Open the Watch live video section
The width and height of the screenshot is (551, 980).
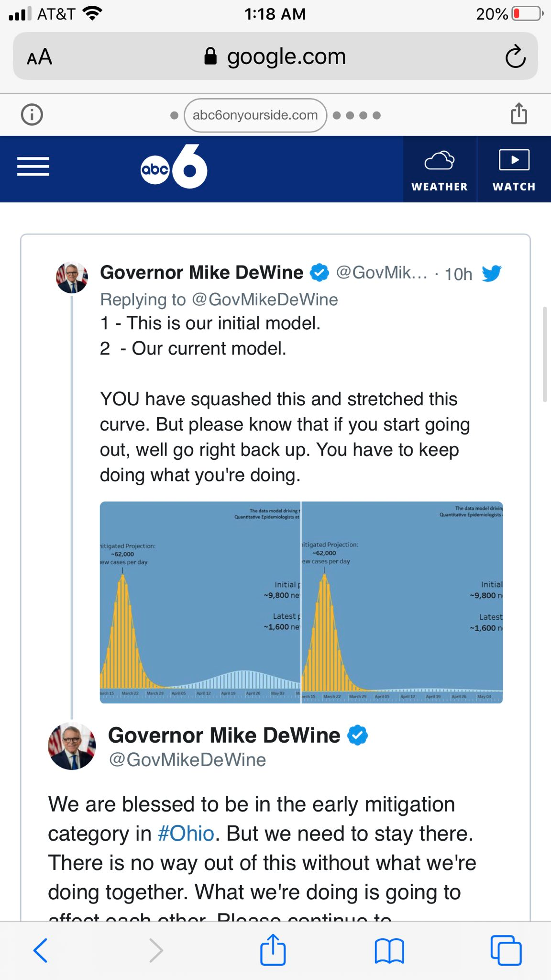[514, 169]
